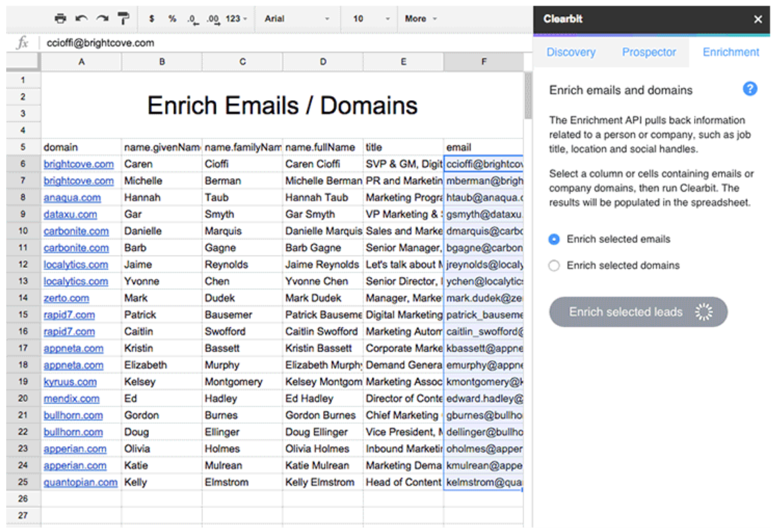Open quantopian.com domain link
Screen dimensions: 776x532
[x=80, y=483]
